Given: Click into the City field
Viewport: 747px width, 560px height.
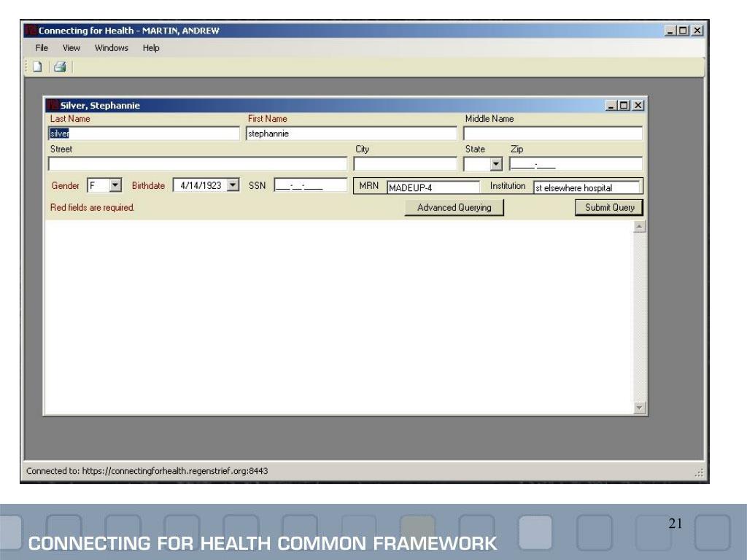Looking at the screenshot, I should (406, 164).
